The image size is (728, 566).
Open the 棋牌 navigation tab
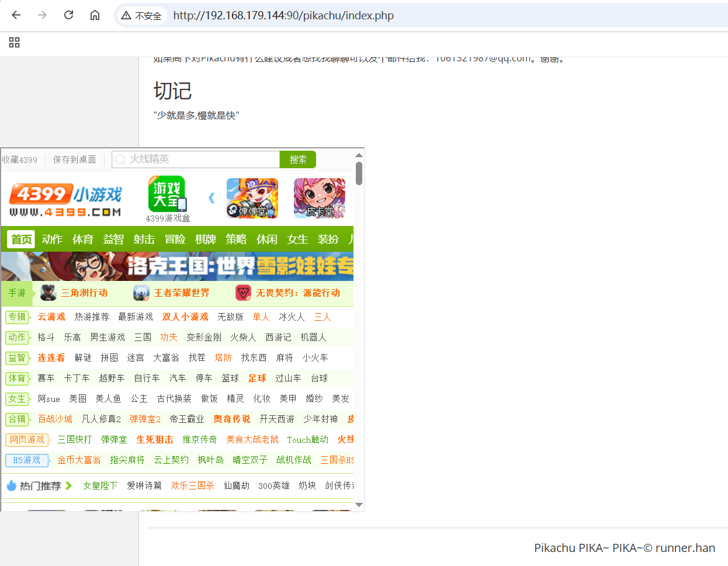click(x=206, y=239)
